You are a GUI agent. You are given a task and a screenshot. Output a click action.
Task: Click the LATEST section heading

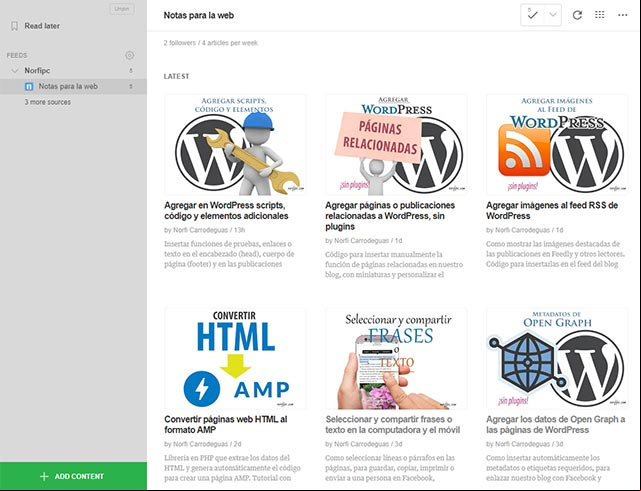(177, 76)
